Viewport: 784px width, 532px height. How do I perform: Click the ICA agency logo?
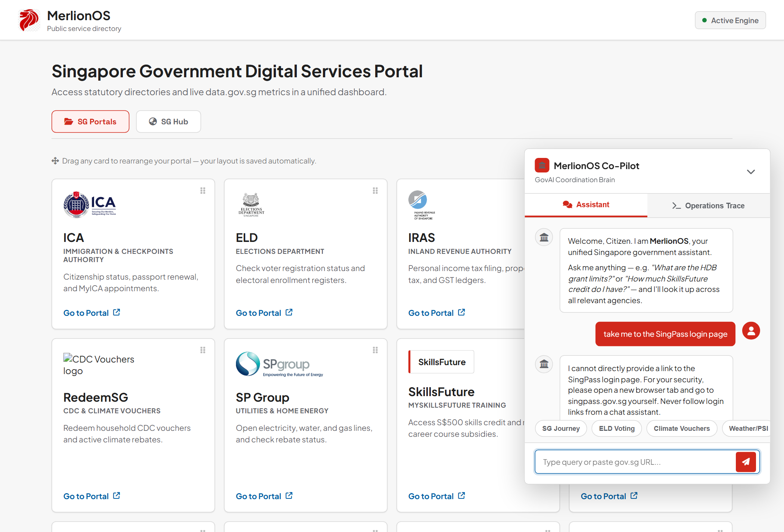(90, 205)
